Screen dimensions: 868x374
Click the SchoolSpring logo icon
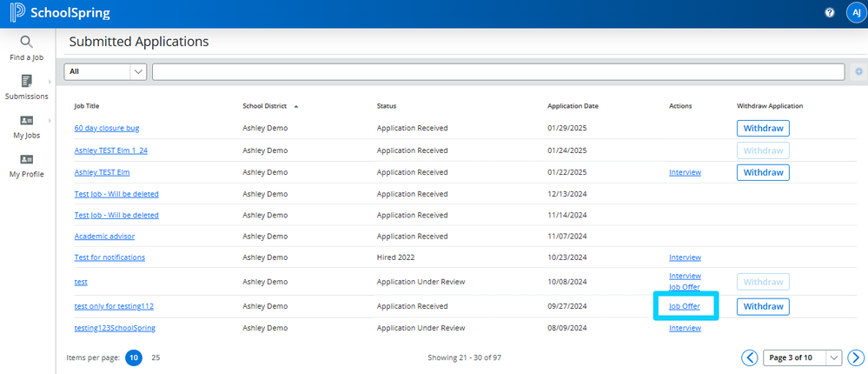(x=17, y=14)
